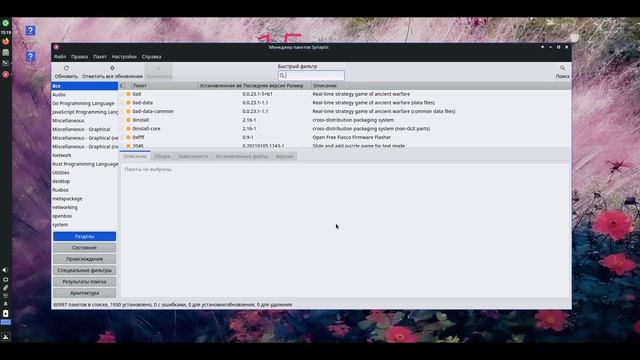Click the X icon at panel bottom

click(5, 337)
